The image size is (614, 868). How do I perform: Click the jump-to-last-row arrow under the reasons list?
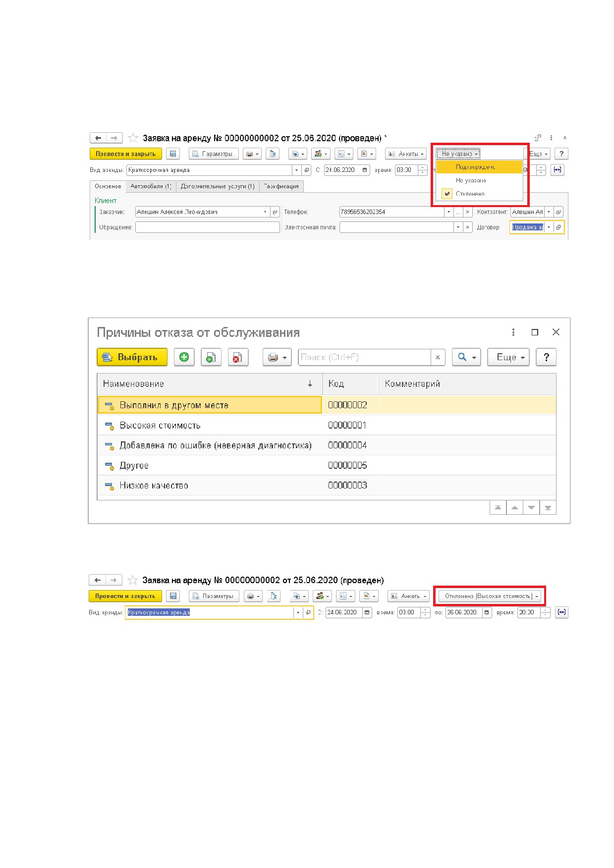548,507
